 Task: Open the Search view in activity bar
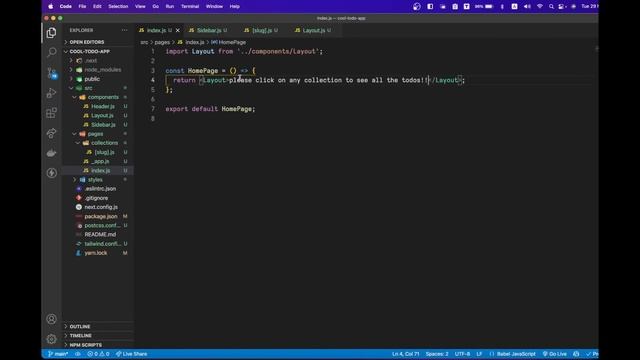pos(51,52)
